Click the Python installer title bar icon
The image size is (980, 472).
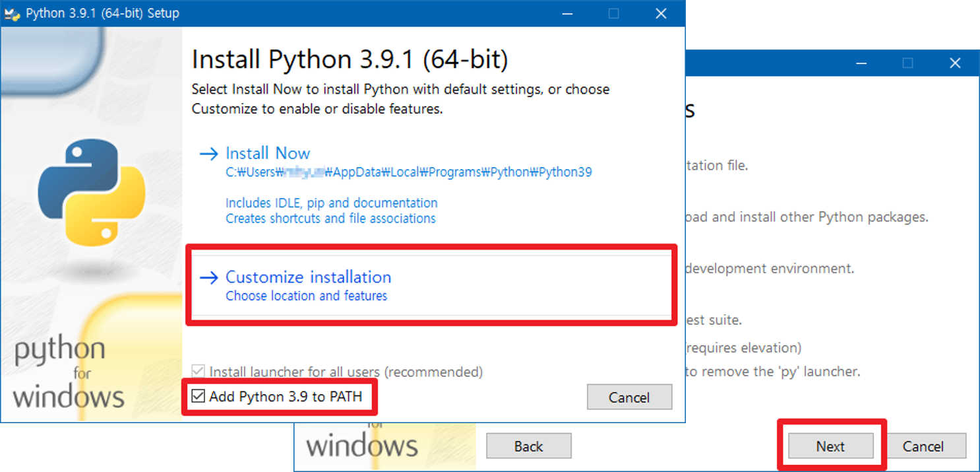coord(12,13)
